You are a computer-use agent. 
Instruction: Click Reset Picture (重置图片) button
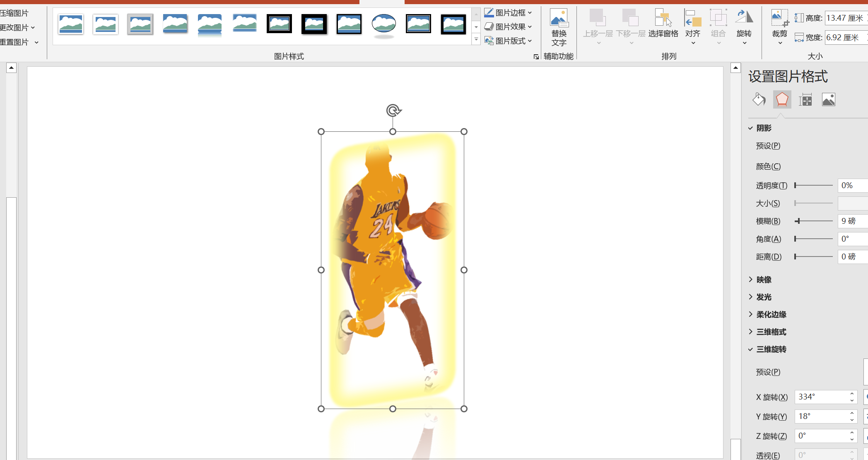tap(14, 42)
